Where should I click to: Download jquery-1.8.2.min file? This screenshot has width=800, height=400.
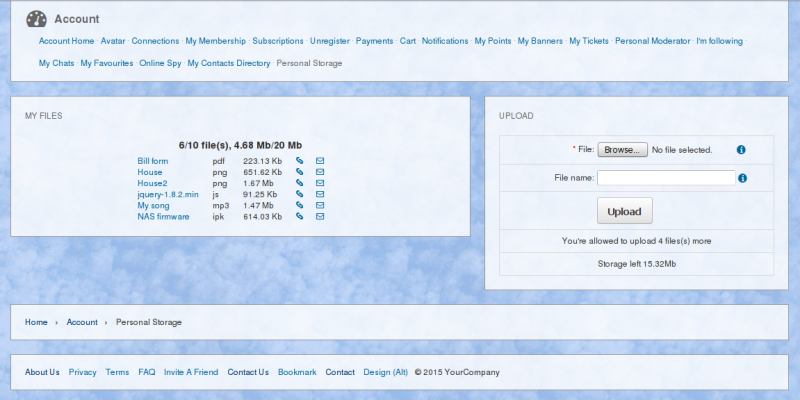point(168,194)
